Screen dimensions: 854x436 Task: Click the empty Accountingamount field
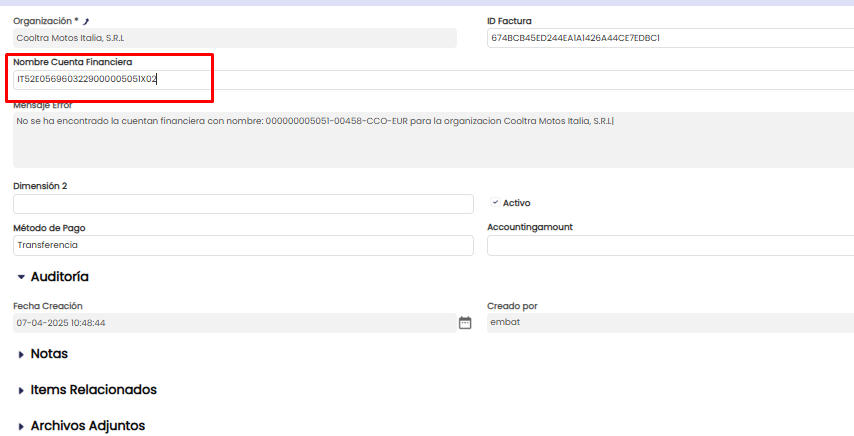(x=670, y=245)
